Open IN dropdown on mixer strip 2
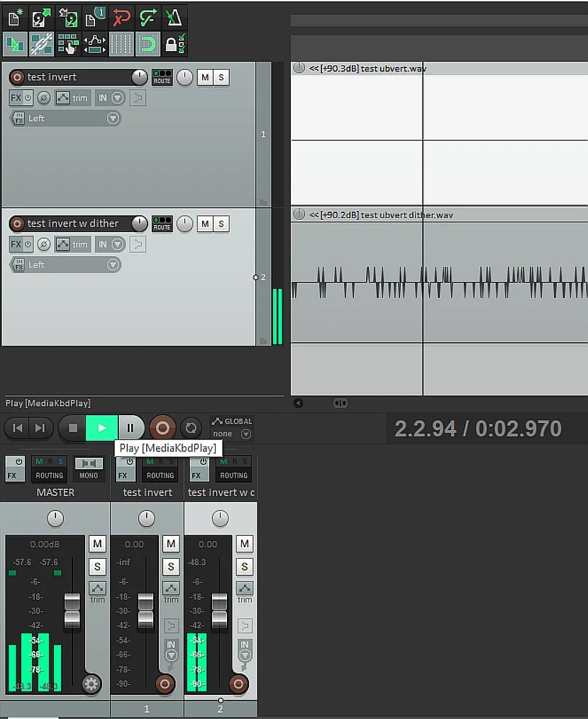Image resolution: width=588 pixels, height=719 pixels. tap(245, 650)
